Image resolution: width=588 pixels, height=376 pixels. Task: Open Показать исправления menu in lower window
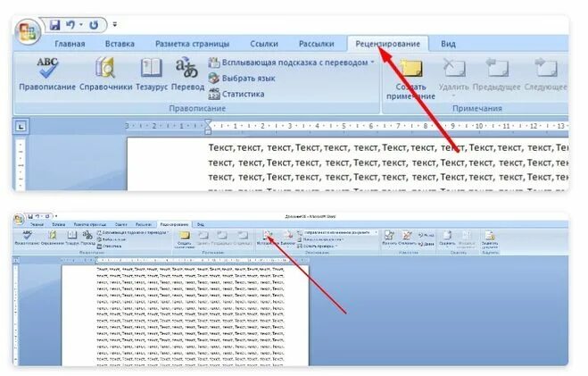(x=321, y=239)
